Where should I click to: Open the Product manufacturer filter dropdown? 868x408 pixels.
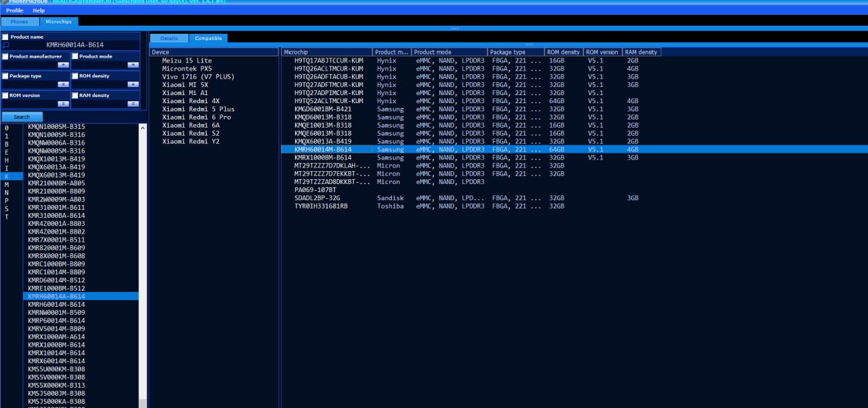click(x=63, y=64)
